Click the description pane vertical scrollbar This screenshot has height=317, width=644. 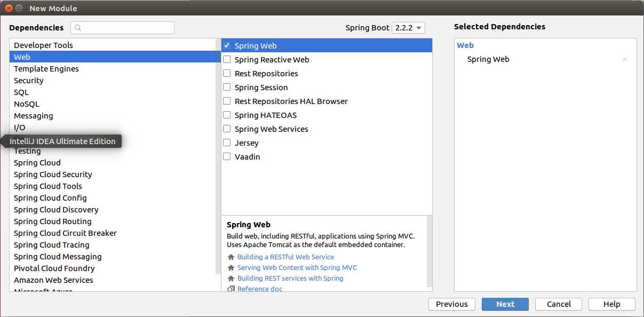pyautogui.click(x=430, y=252)
